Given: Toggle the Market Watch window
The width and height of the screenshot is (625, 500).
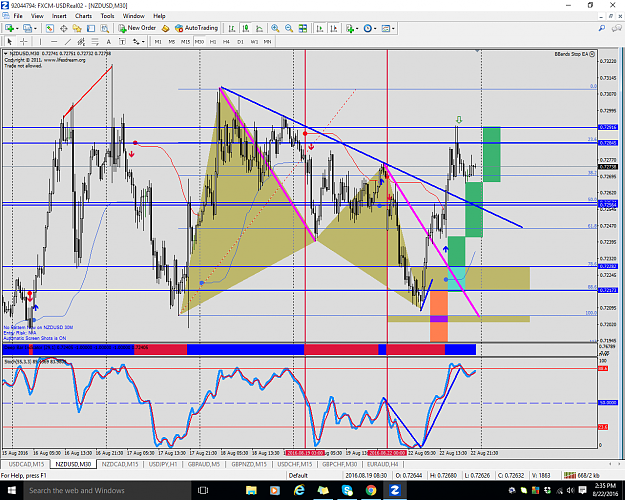Looking at the screenshot, I should (x=49, y=28).
